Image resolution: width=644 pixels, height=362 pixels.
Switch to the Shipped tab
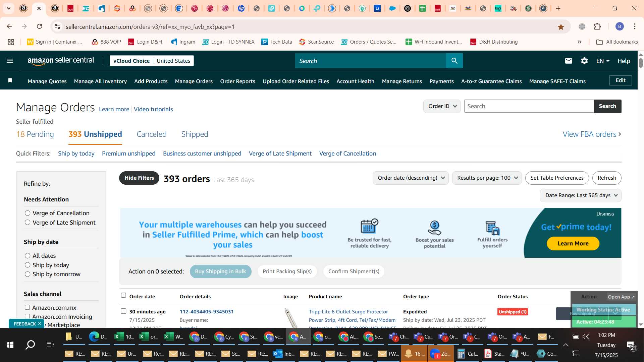click(195, 134)
